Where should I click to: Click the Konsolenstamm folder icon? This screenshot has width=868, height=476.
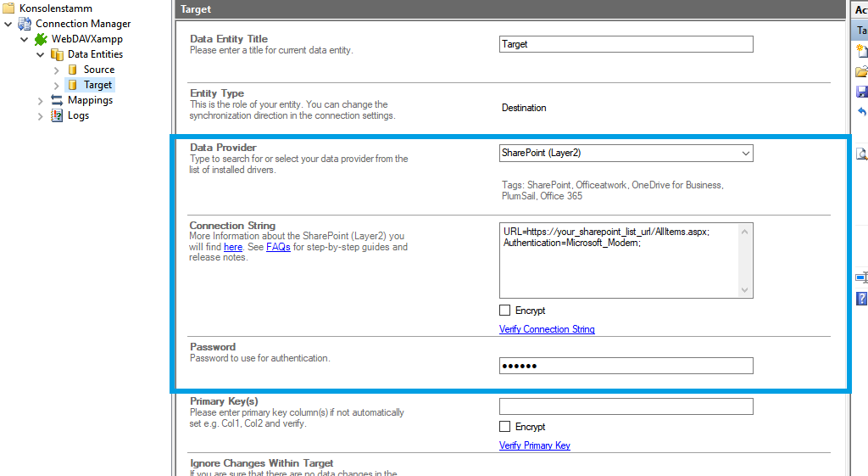tap(8, 8)
